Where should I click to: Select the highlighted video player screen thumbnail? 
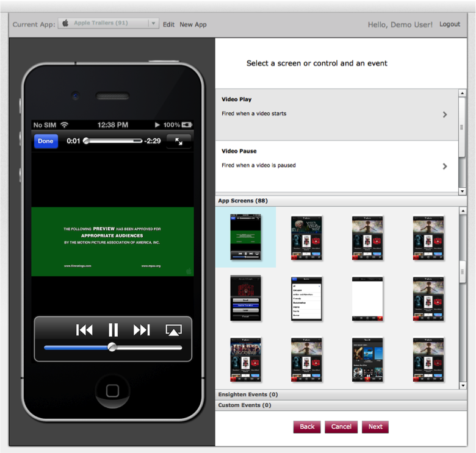click(x=245, y=237)
